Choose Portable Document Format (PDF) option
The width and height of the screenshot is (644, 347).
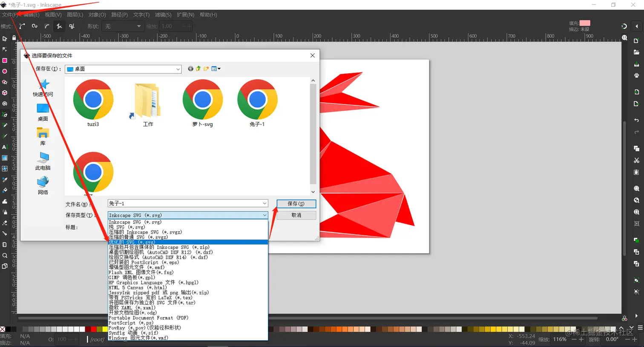click(188, 318)
